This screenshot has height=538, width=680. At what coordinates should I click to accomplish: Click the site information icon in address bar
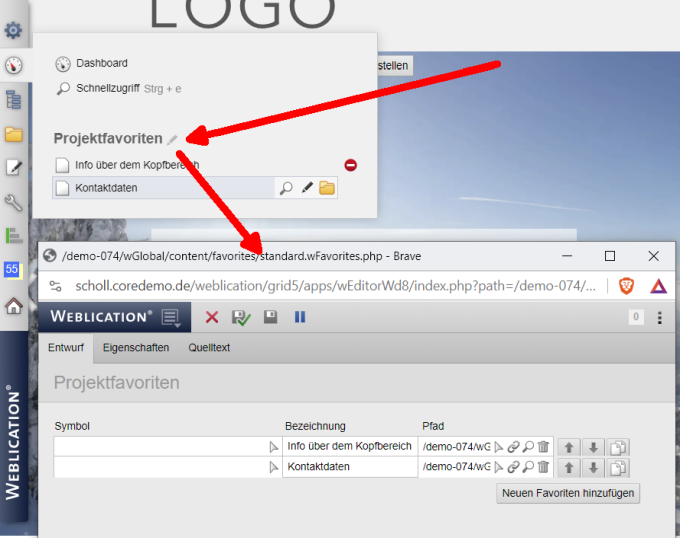tap(56, 286)
